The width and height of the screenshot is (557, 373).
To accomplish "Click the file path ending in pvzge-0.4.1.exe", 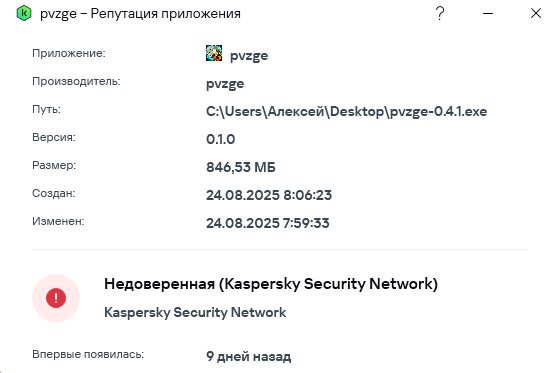I will tap(346, 112).
